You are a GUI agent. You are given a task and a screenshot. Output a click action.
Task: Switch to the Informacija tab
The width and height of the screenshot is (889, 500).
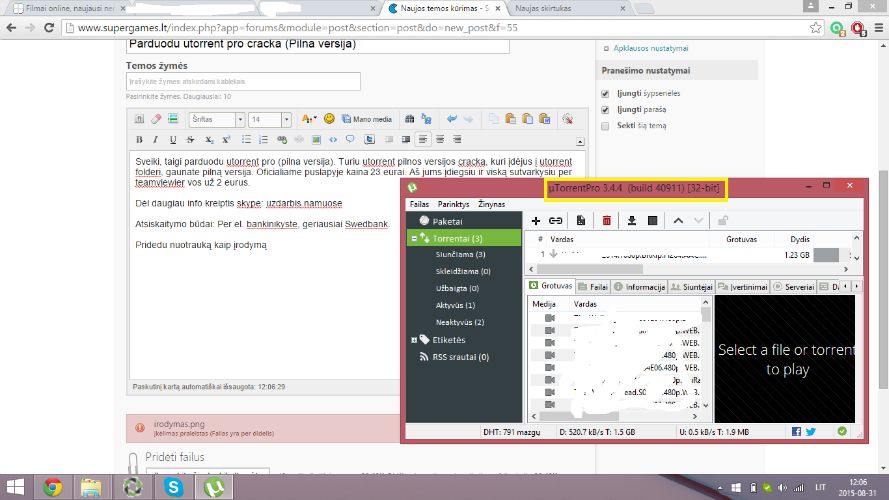click(x=640, y=287)
